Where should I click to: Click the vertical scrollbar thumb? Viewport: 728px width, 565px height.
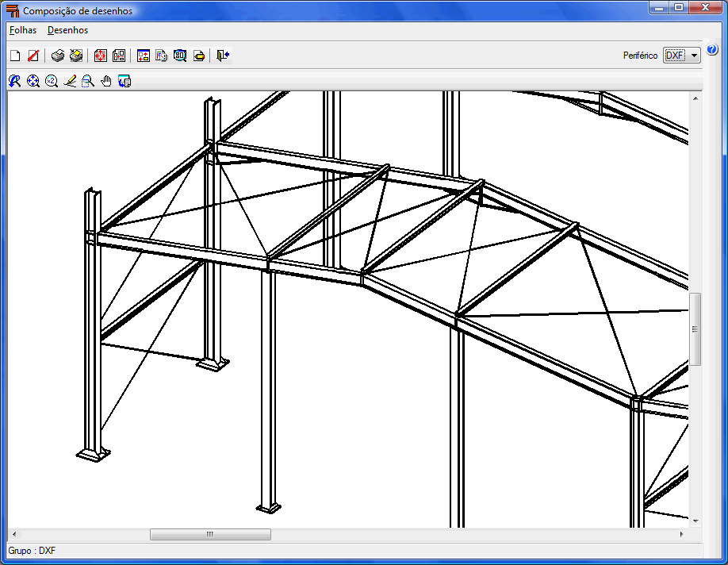695,329
